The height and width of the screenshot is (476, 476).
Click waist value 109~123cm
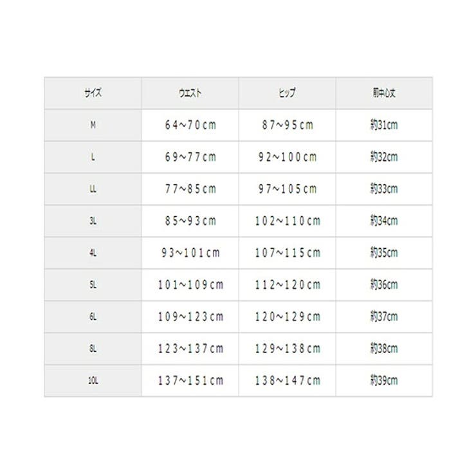190,316
